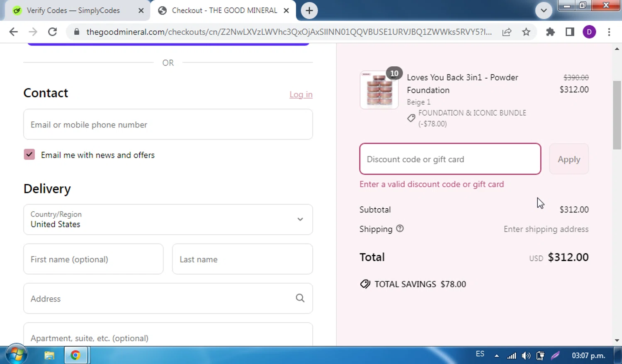Click the page vertical scrollbar thumb
622x364 pixels.
tap(617, 115)
